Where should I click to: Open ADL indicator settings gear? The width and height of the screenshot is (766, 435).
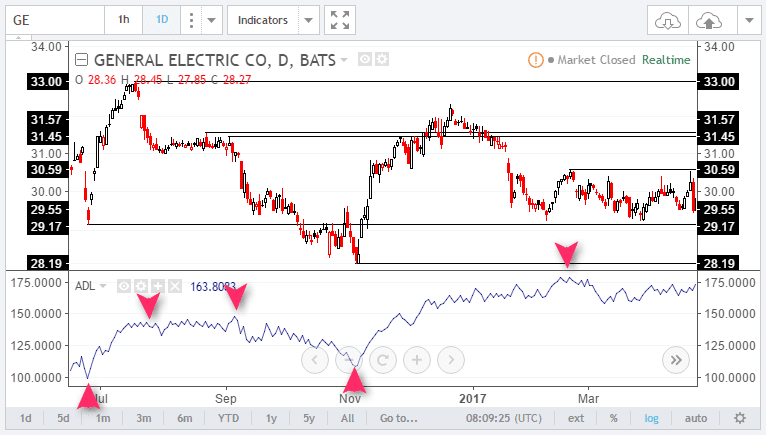click(x=141, y=286)
